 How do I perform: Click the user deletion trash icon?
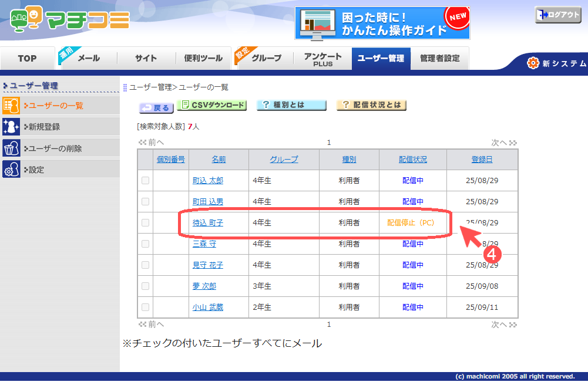pyautogui.click(x=11, y=148)
